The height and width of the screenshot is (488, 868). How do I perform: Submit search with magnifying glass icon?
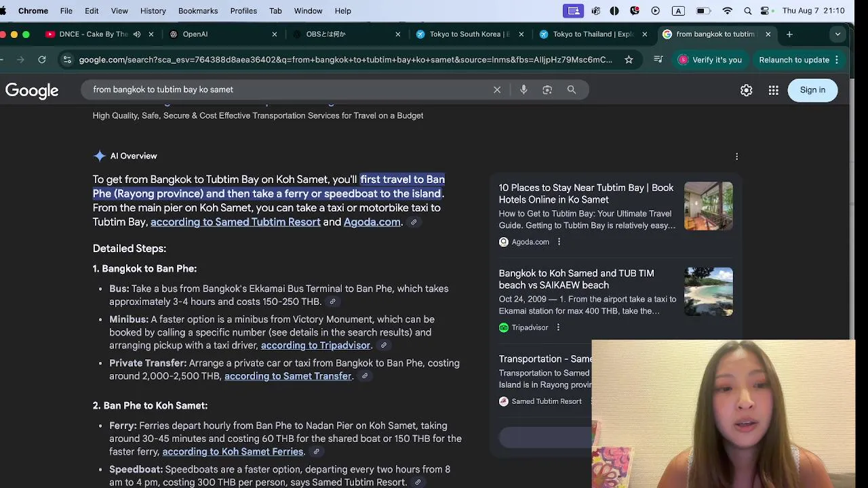572,89
